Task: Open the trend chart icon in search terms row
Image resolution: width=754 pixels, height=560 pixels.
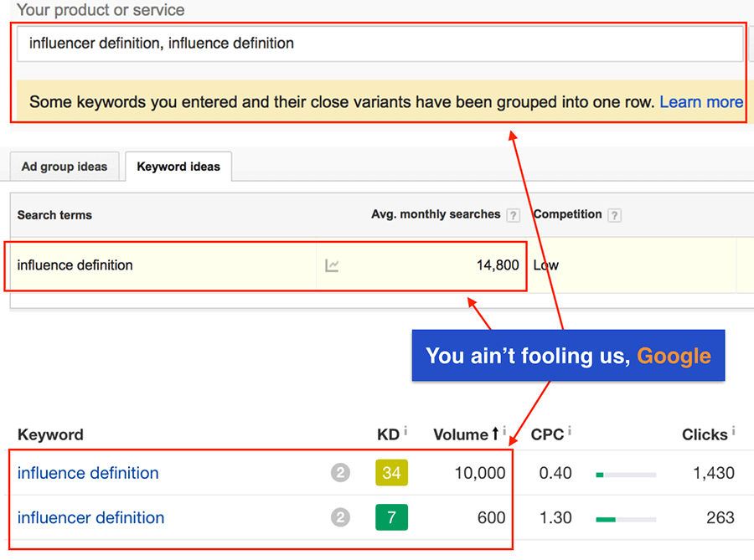Action: tap(332, 265)
